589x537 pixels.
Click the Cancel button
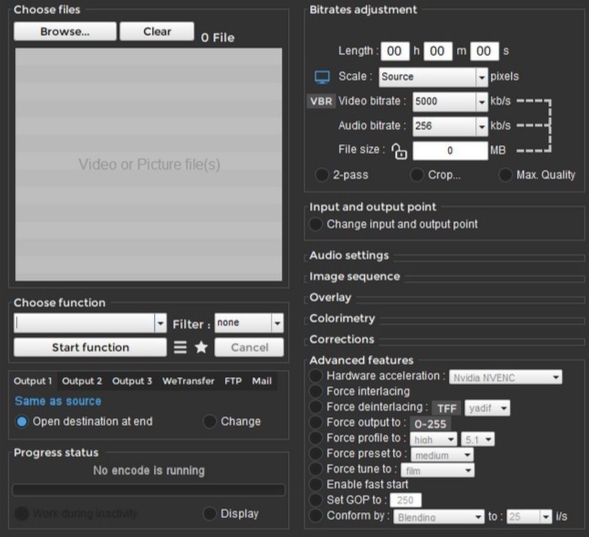pyautogui.click(x=249, y=347)
